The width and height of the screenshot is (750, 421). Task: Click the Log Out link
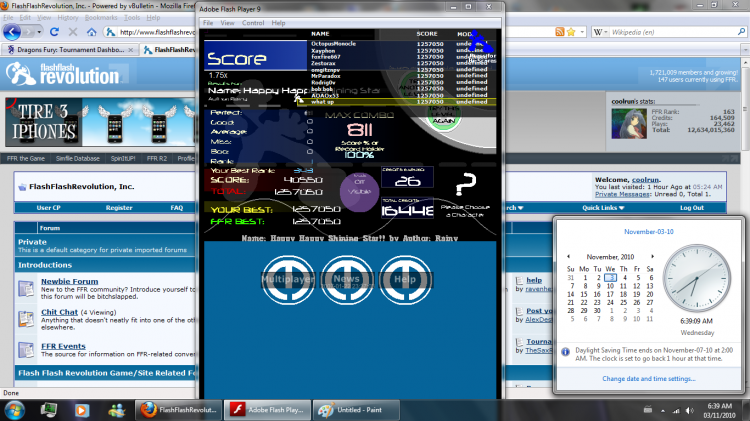692,208
